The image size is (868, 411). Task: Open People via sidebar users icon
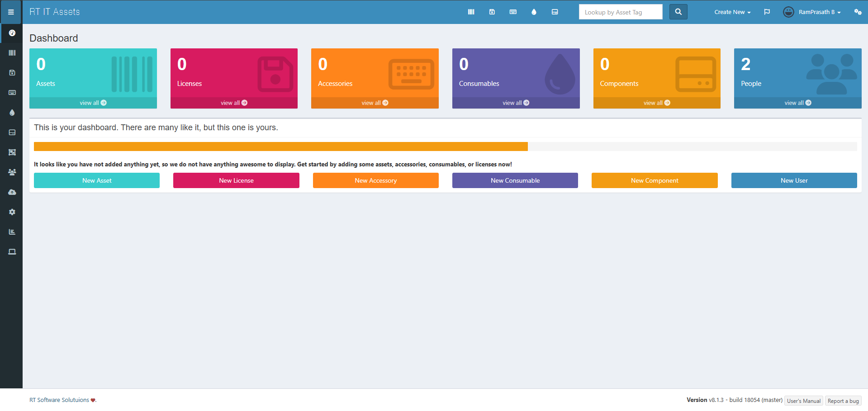(x=12, y=172)
